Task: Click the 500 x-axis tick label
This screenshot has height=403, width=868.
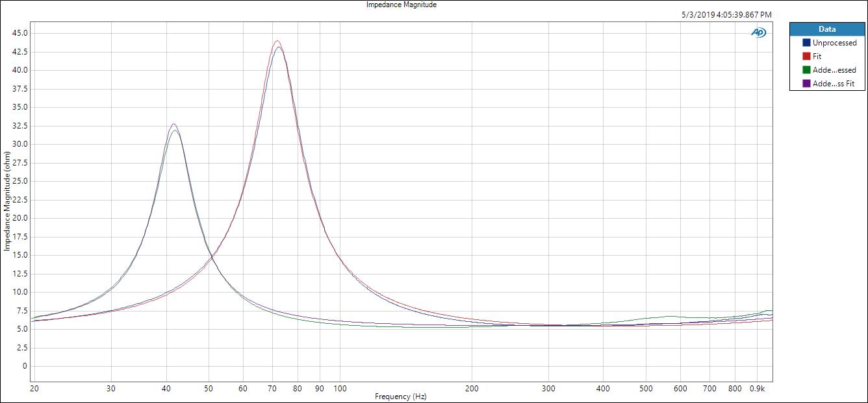Action: [x=646, y=389]
